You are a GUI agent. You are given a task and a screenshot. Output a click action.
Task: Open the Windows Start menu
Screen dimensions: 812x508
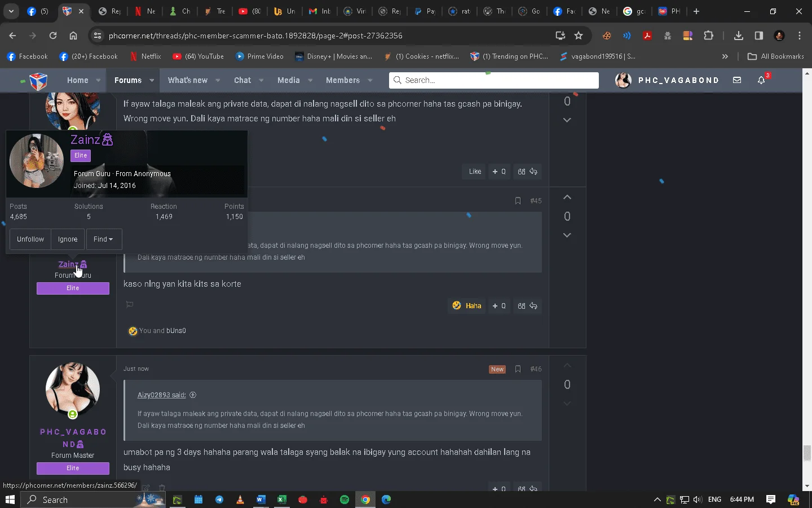pyautogui.click(x=10, y=500)
